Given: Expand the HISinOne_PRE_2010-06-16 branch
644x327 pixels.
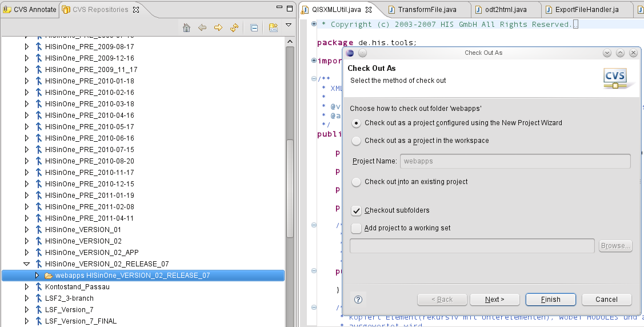Looking at the screenshot, I should (27, 138).
